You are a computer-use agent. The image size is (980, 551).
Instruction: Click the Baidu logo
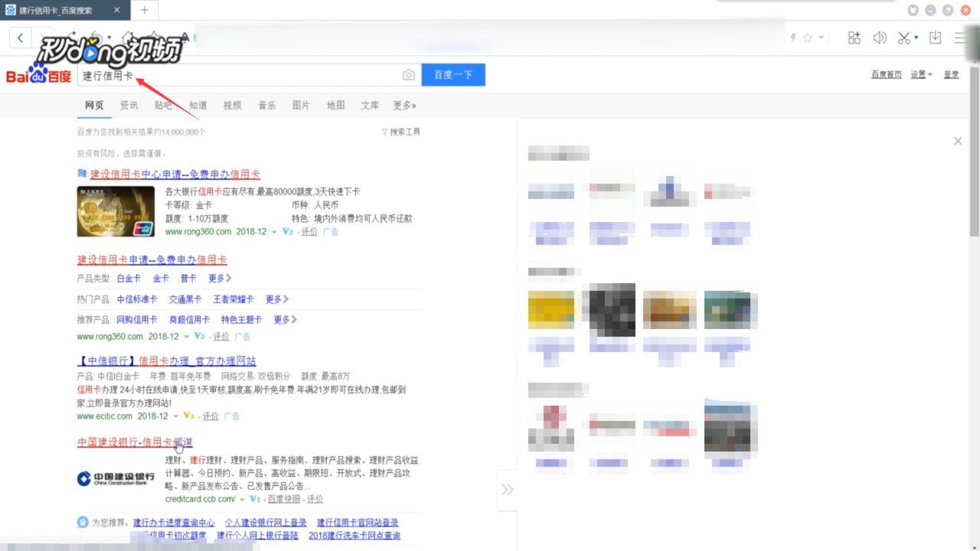coord(39,75)
